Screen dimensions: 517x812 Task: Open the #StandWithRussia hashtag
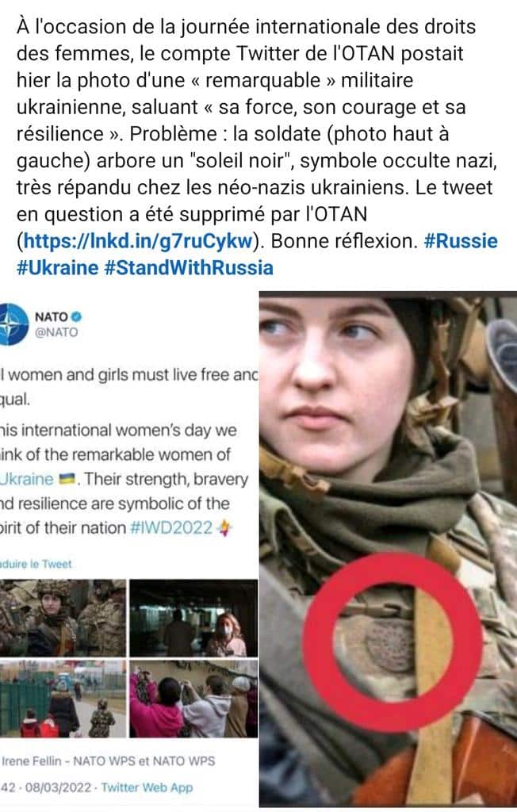pos(189,268)
